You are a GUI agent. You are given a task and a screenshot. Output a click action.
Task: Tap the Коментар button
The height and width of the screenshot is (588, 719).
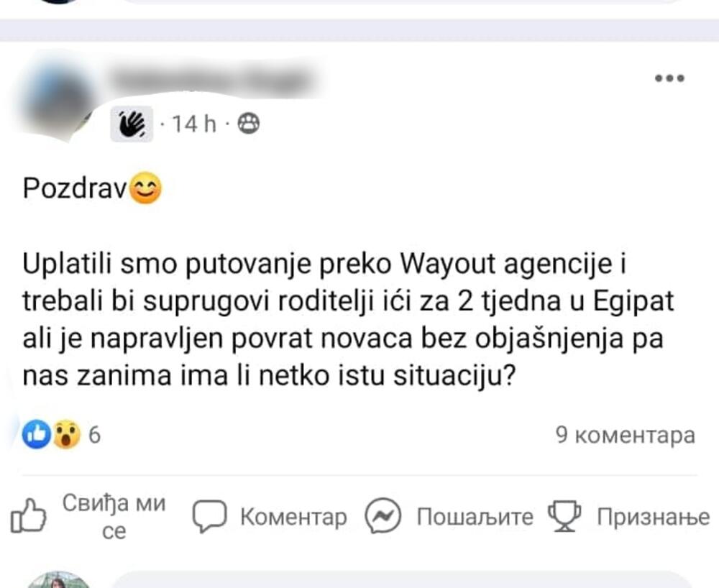pyautogui.click(x=293, y=517)
